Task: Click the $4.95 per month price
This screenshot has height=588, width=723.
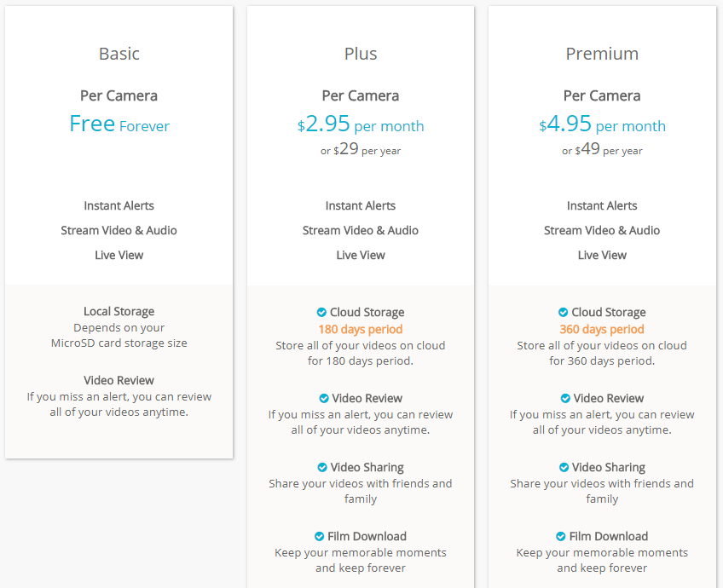Action: pyautogui.click(x=602, y=124)
